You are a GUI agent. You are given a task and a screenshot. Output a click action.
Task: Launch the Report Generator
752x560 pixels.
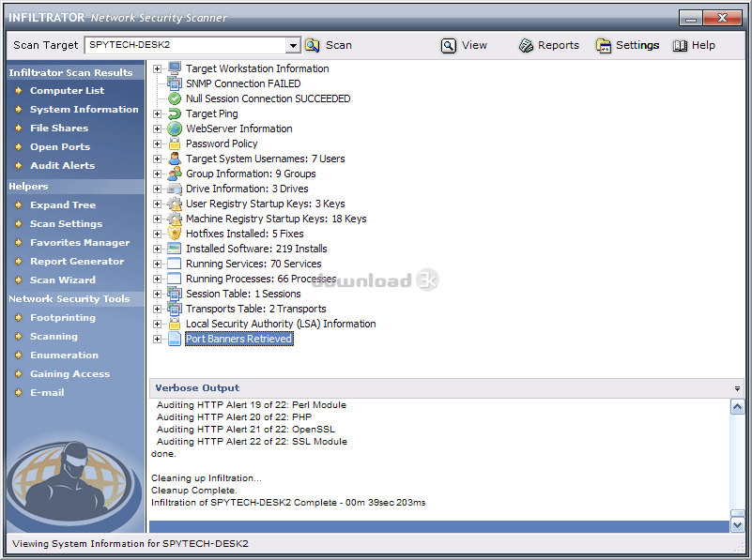click(x=77, y=261)
